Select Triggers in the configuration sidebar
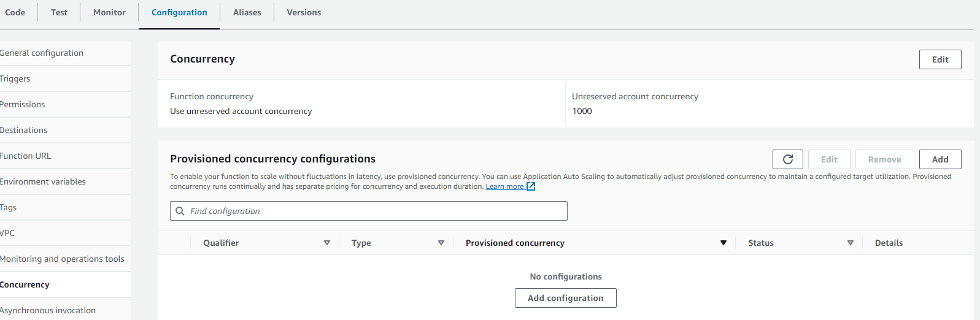This screenshot has height=320, width=980. (15, 78)
